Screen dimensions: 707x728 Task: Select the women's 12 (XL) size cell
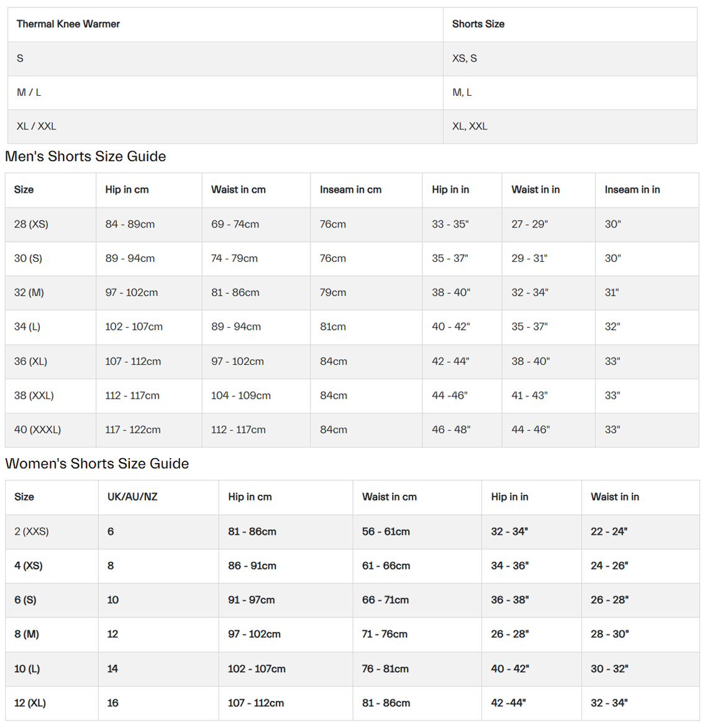click(30, 703)
